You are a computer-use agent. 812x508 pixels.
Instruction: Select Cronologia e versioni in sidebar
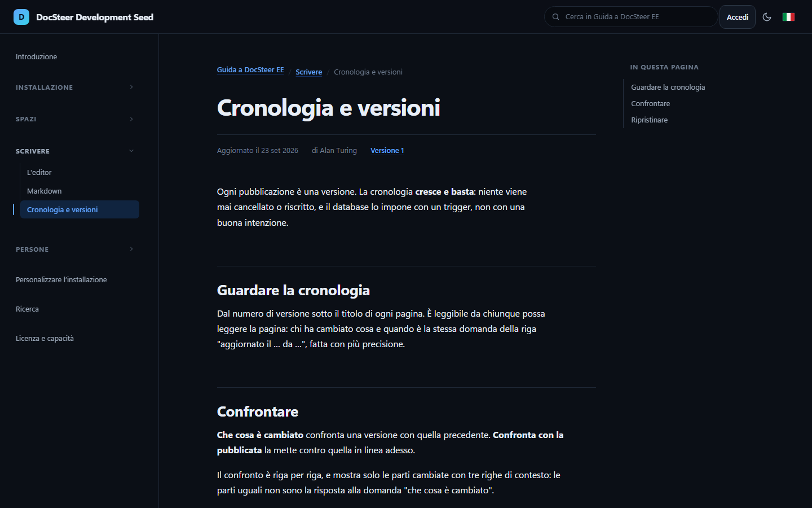coord(80,209)
